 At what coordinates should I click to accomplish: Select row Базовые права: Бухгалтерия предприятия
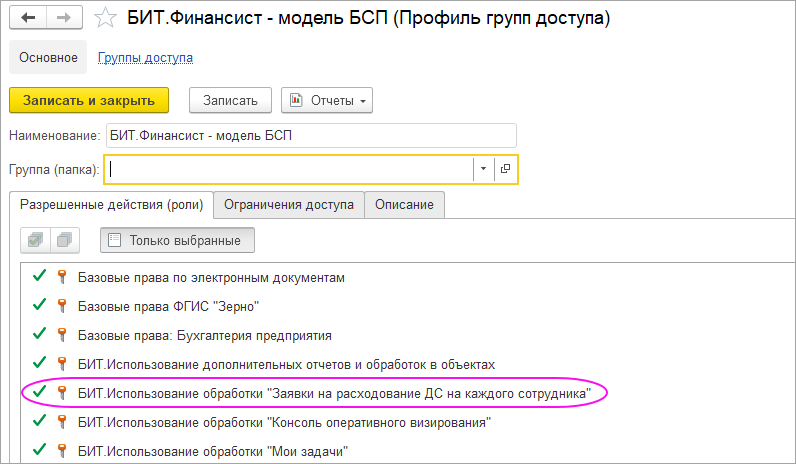(408, 335)
